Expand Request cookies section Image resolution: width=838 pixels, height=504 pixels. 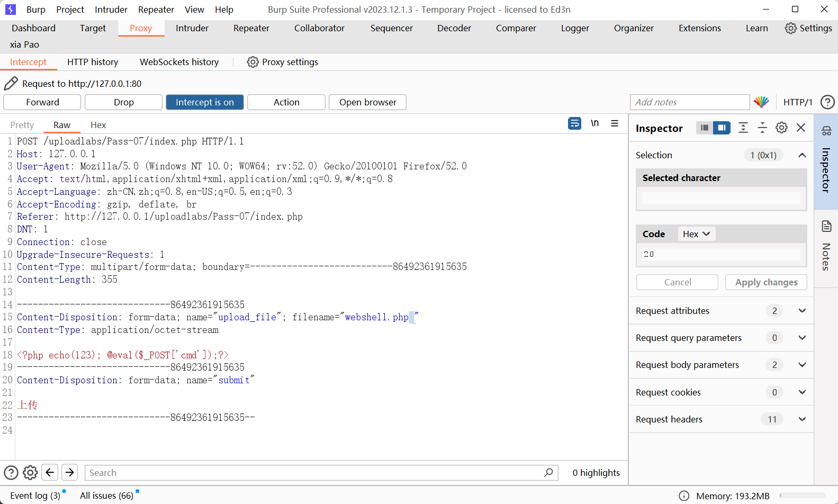point(802,392)
